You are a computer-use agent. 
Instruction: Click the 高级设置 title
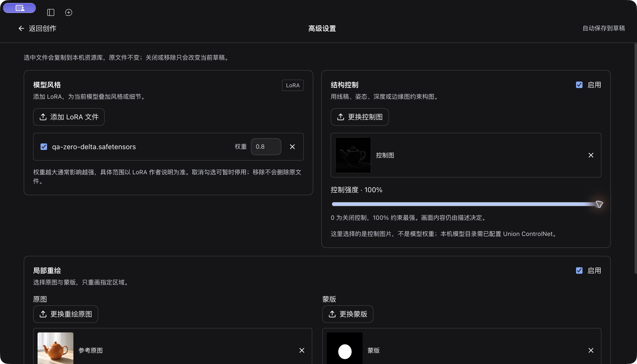(322, 29)
